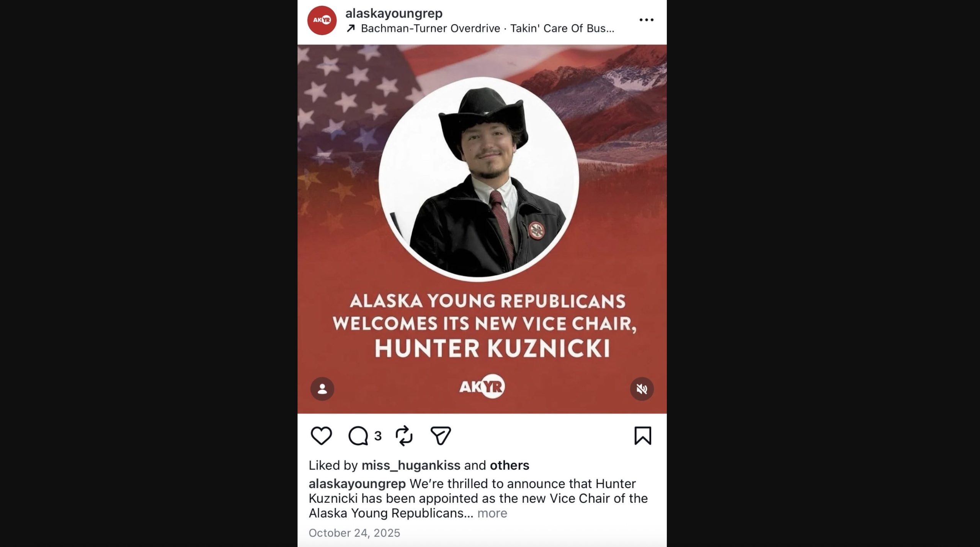Share post with paper plane icon
980x547 pixels.
tap(441, 436)
